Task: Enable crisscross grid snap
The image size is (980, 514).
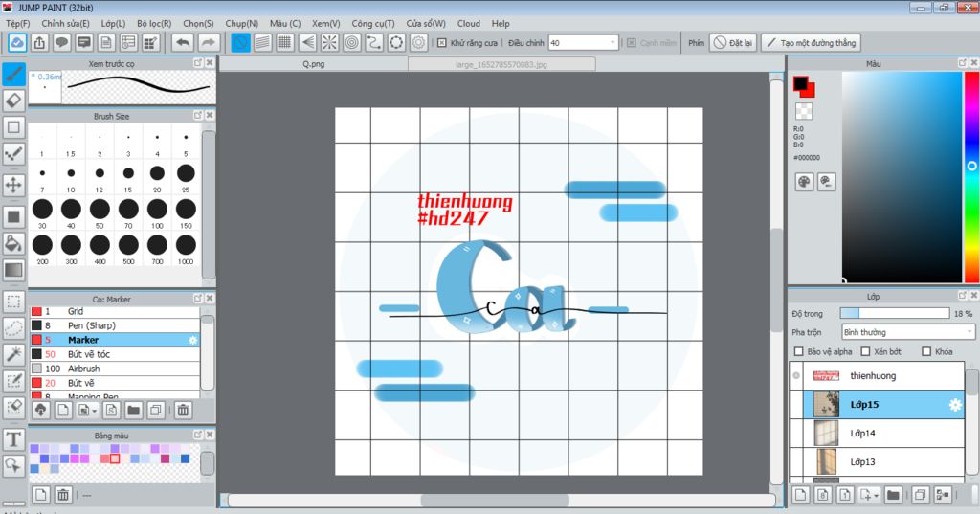Action: coord(285,42)
